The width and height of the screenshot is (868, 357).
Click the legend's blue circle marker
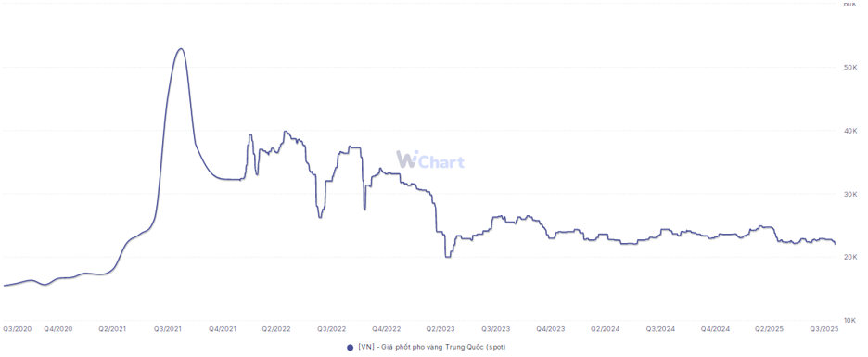pyautogui.click(x=350, y=347)
